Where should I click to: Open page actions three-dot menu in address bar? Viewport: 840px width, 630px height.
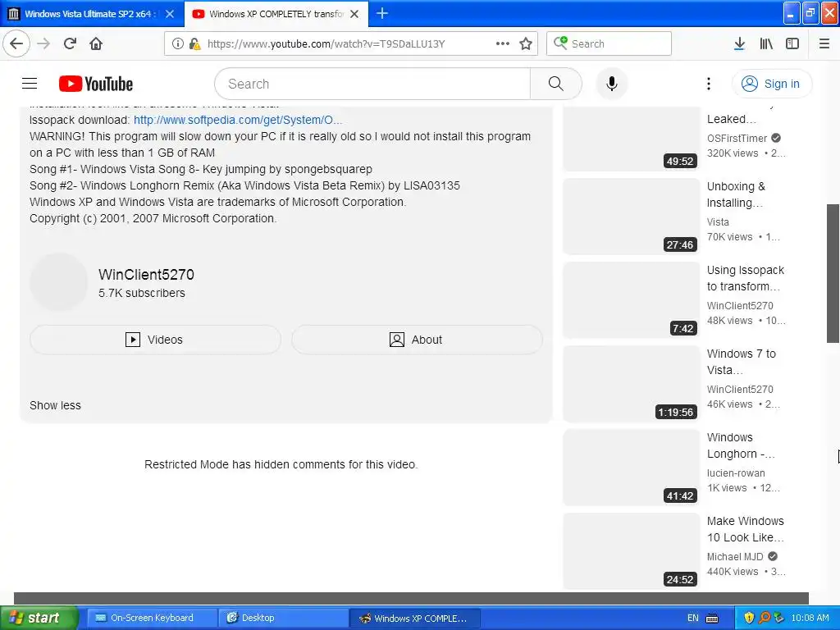tap(503, 43)
